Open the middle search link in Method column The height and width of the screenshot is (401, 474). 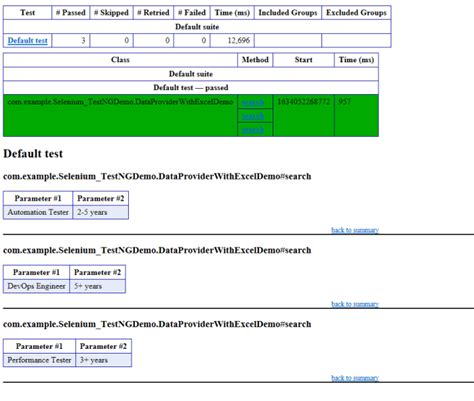pyautogui.click(x=253, y=116)
